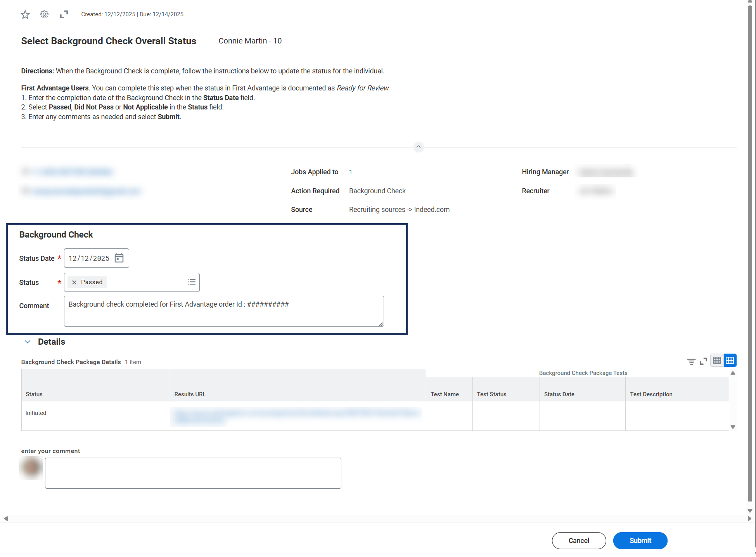The width and height of the screenshot is (756, 557).
Task: Click the fullscreen expand icon at top
Action: click(x=64, y=14)
